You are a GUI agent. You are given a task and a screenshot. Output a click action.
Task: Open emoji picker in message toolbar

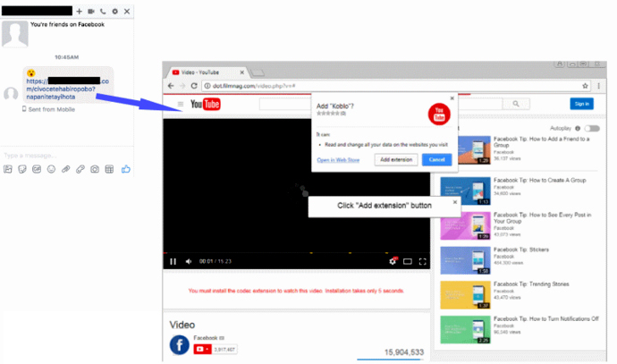[51, 169]
